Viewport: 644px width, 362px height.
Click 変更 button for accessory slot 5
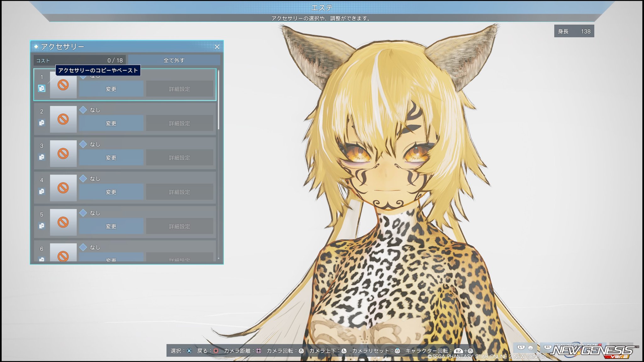click(x=111, y=226)
